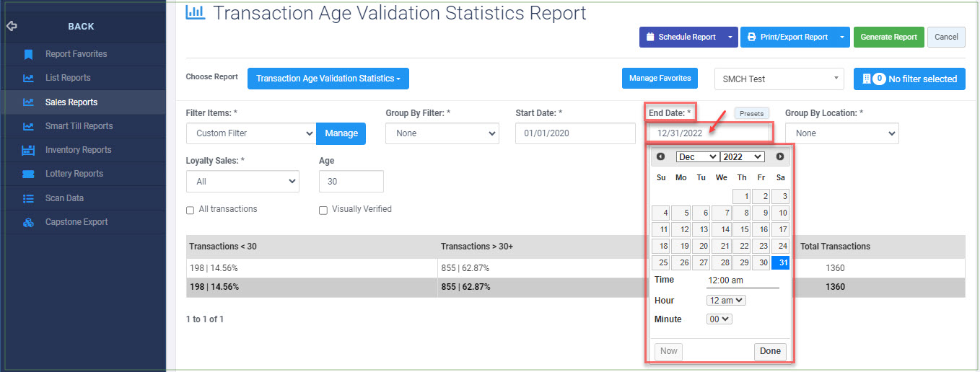This screenshot has height=372, width=980.
Task: Select day 15 in the calendar
Action: tap(741, 230)
